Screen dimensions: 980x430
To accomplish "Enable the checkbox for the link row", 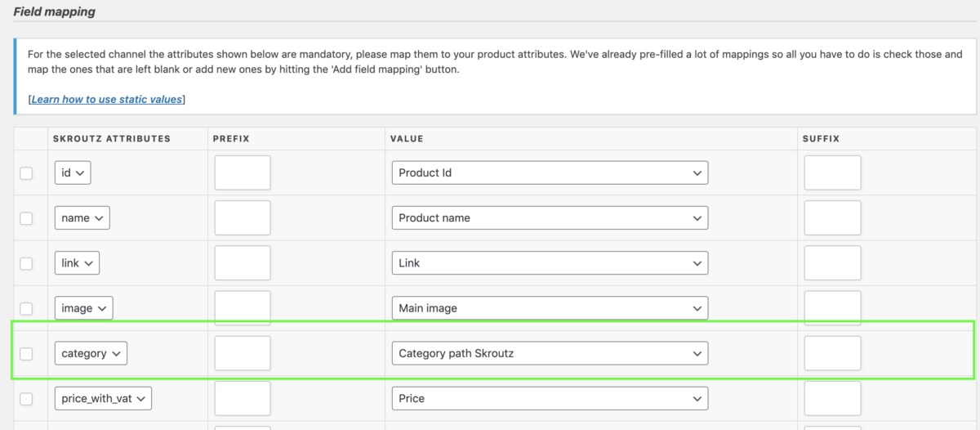I will click(26, 263).
